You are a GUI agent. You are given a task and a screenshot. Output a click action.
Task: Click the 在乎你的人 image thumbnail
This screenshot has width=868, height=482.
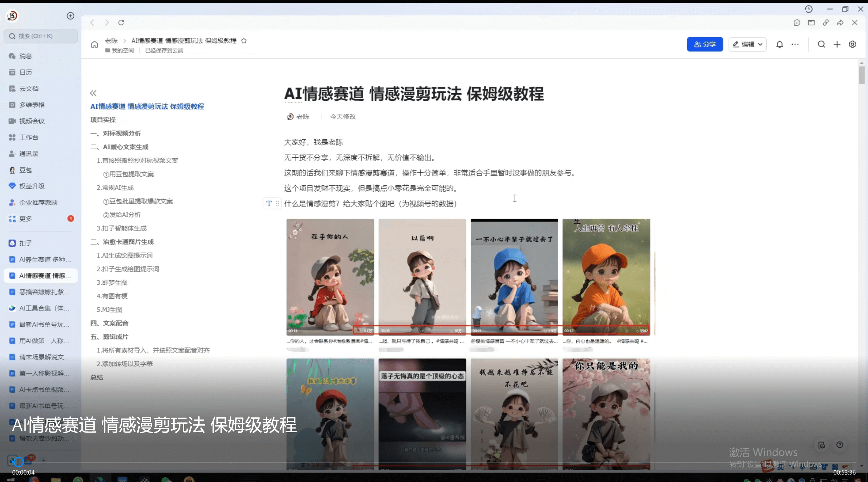(330, 277)
